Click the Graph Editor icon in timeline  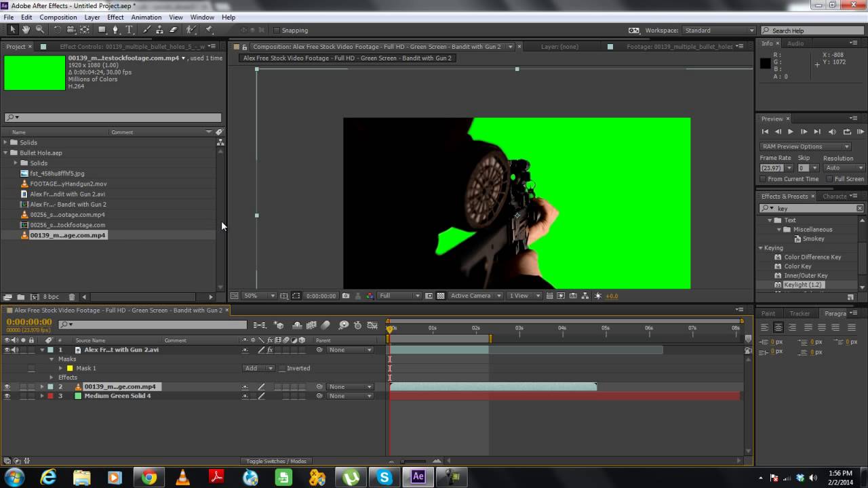pyautogui.click(x=372, y=325)
